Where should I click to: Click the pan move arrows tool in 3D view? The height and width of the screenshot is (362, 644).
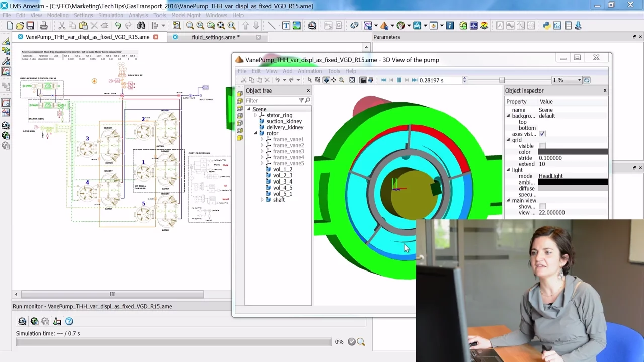(333, 80)
